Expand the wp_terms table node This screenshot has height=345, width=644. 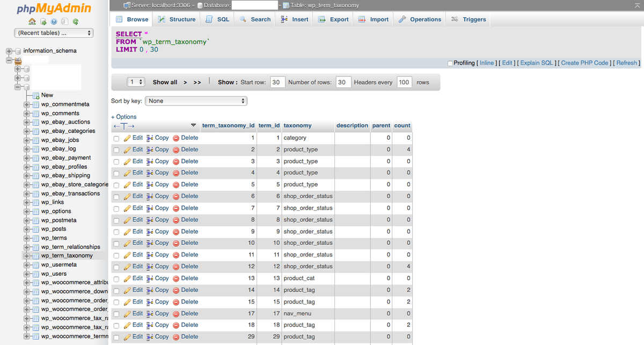pyautogui.click(x=26, y=238)
